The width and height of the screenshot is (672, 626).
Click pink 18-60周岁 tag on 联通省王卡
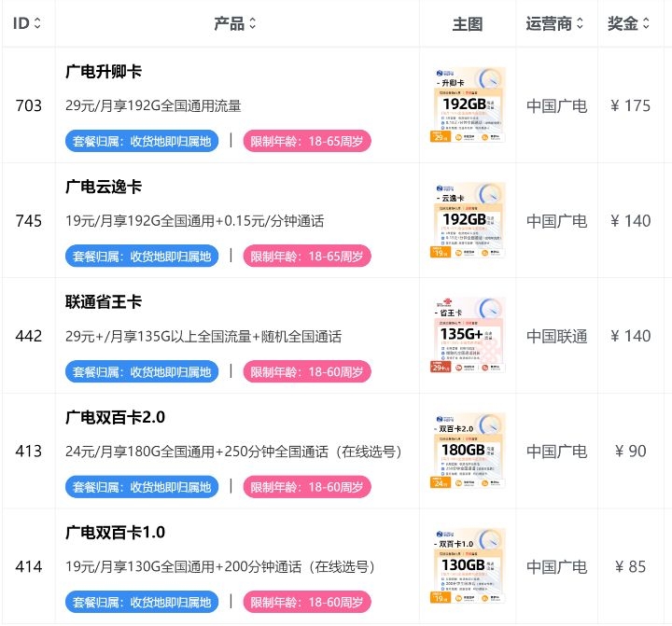click(307, 371)
